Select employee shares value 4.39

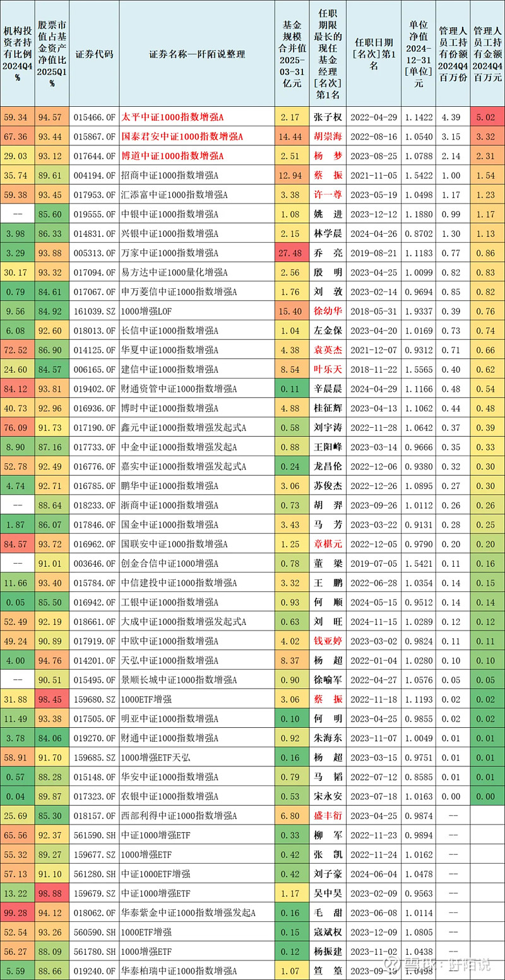tap(451, 117)
